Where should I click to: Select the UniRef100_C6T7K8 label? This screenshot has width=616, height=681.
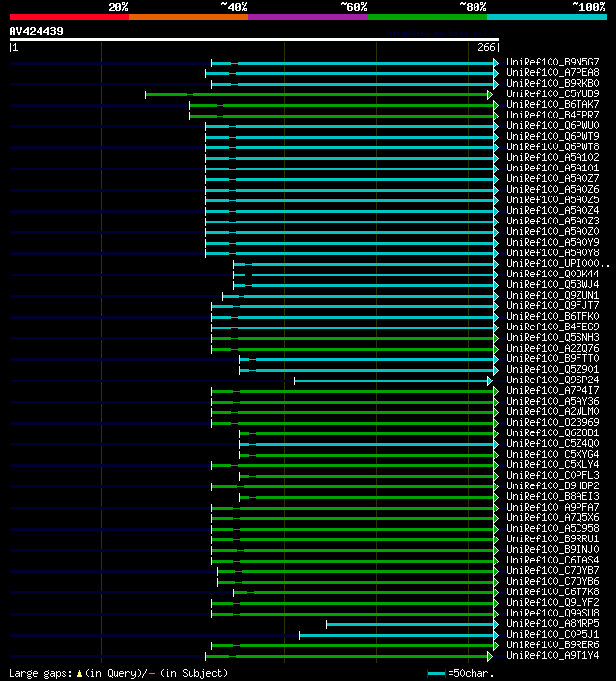click(x=552, y=592)
